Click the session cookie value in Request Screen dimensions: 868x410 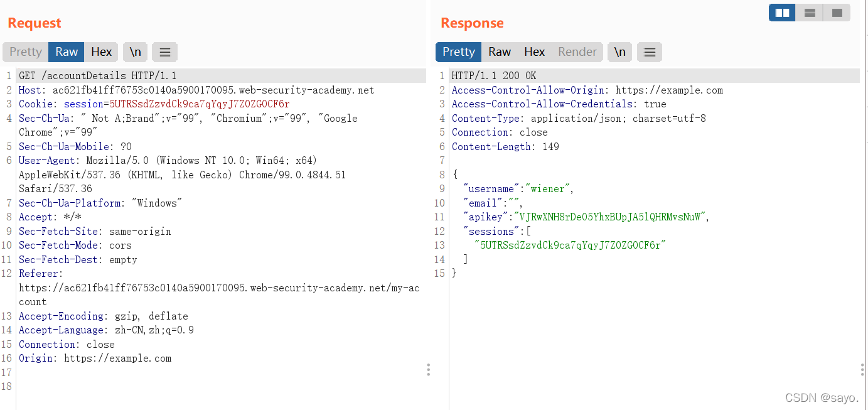click(x=200, y=104)
